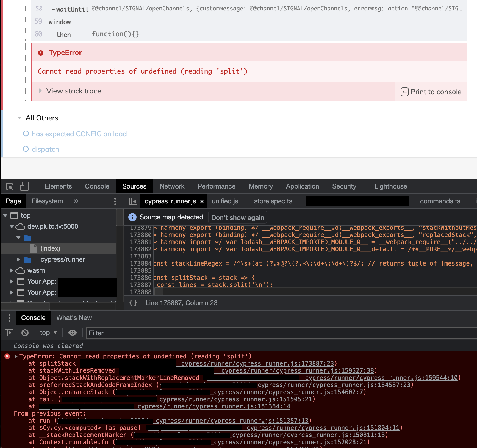This screenshot has width=477, height=448.
Task: Clear the console messages
Action: [x=25, y=333]
